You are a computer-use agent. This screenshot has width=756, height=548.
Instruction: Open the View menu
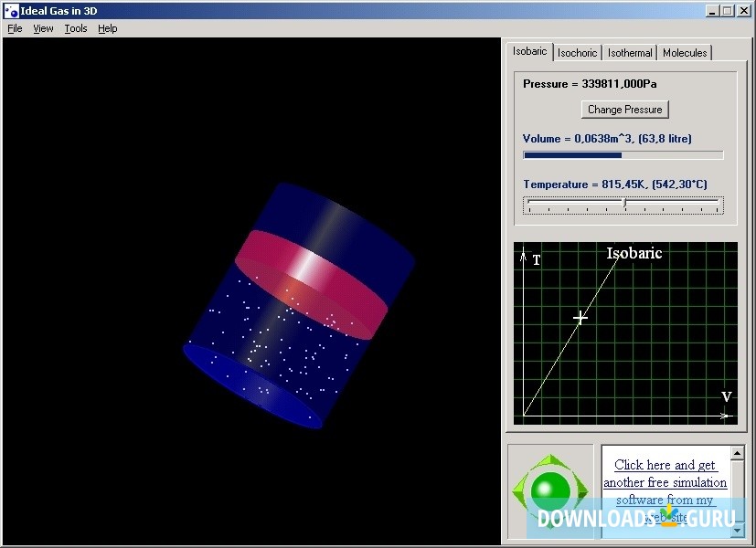click(43, 28)
